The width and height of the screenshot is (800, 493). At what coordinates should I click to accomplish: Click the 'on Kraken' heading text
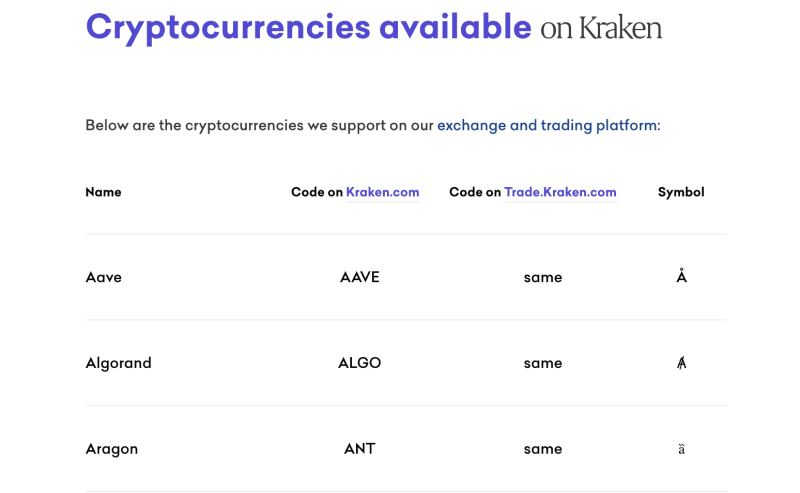(601, 28)
